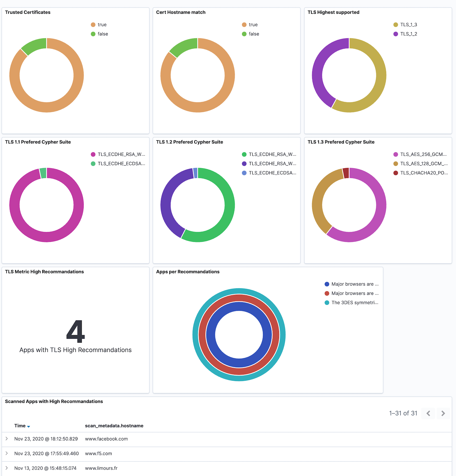
Task: Toggle 'false' legend in Trusted Certificates
Action: [x=99, y=34]
